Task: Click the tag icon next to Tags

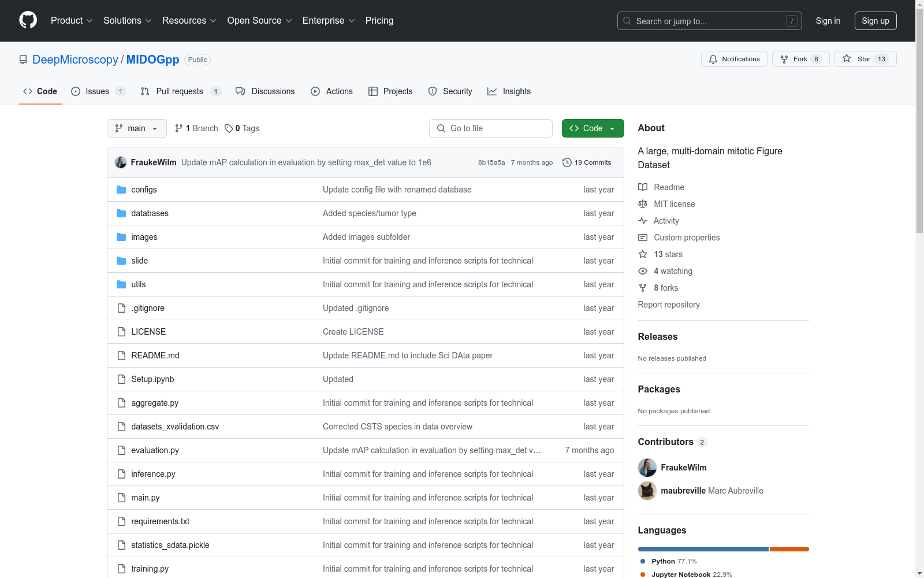Action: (x=229, y=128)
